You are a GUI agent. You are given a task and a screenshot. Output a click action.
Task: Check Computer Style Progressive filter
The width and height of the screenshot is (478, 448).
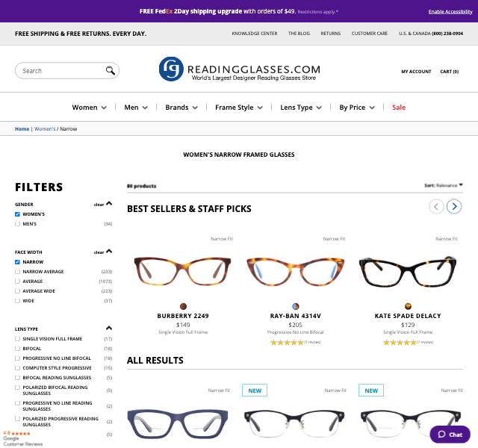(17, 368)
